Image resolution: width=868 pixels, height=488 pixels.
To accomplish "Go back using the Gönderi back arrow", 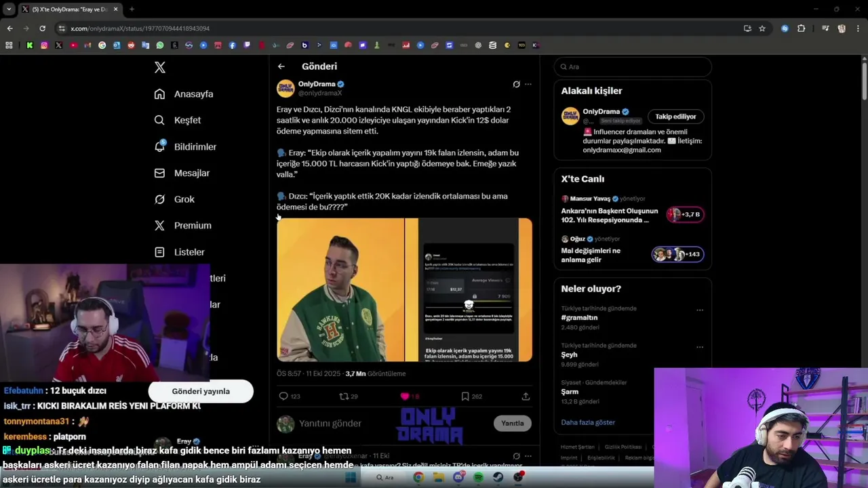I will (281, 66).
